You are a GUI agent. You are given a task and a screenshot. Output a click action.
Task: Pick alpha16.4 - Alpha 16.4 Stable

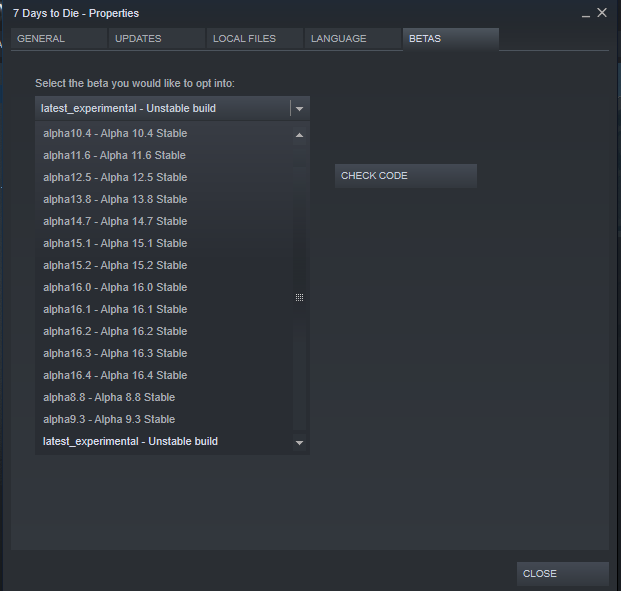pyautogui.click(x=164, y=375)
